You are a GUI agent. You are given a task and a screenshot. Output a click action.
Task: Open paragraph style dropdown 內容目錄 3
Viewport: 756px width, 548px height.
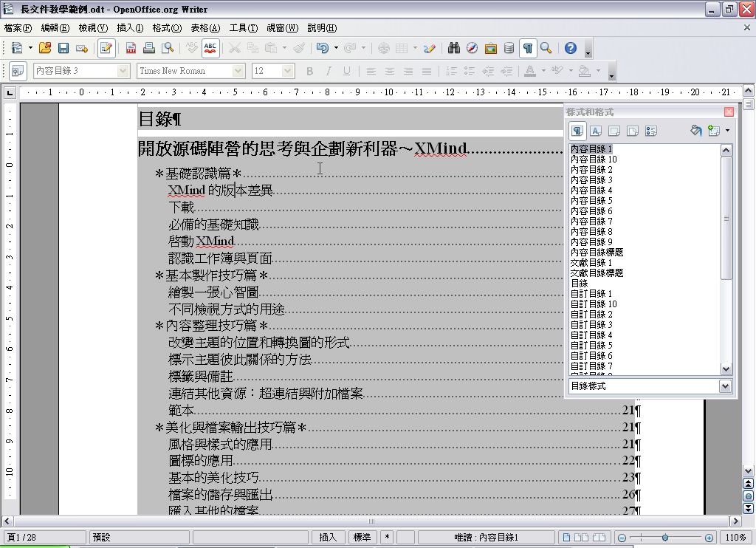123,71
